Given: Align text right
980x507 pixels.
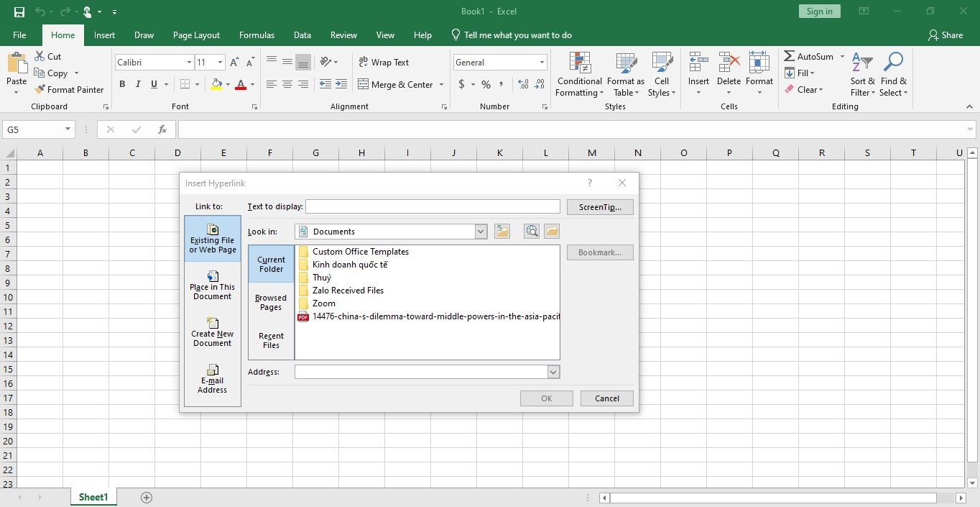Looking at the screenshot, I should click(x=303, y=84).
